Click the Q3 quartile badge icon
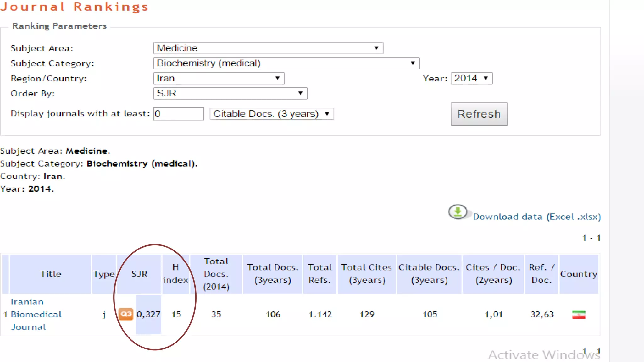 click(126, 314)
